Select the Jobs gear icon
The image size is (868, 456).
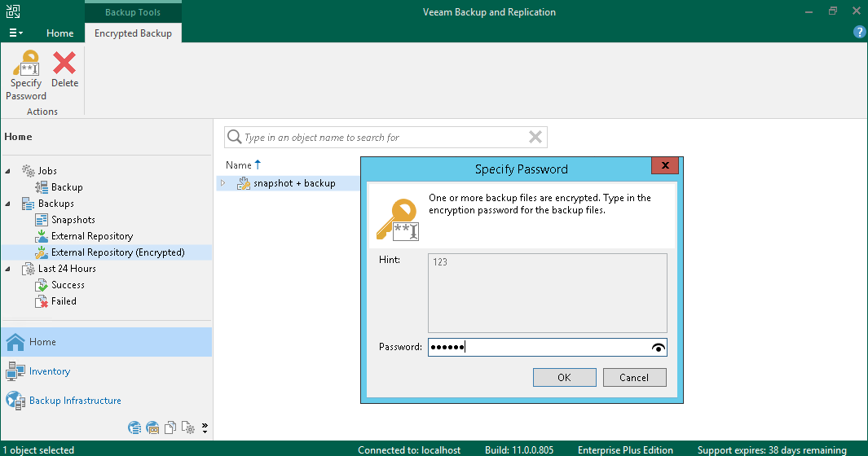(29, 170)
